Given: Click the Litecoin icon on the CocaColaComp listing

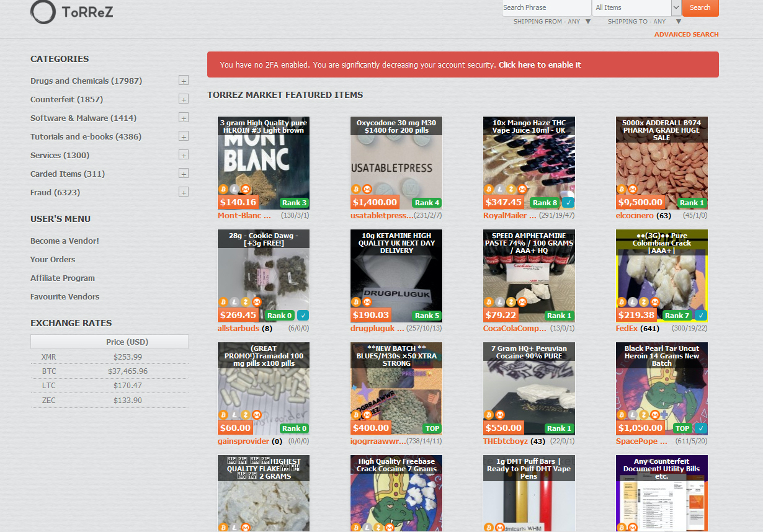Looking at the screenshot, I should pos(500,302).
